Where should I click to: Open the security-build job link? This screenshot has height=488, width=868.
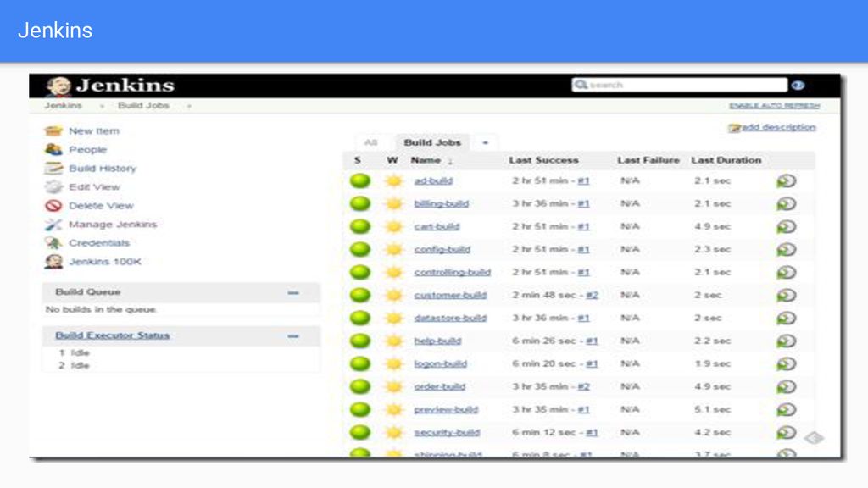coord(447,432)
